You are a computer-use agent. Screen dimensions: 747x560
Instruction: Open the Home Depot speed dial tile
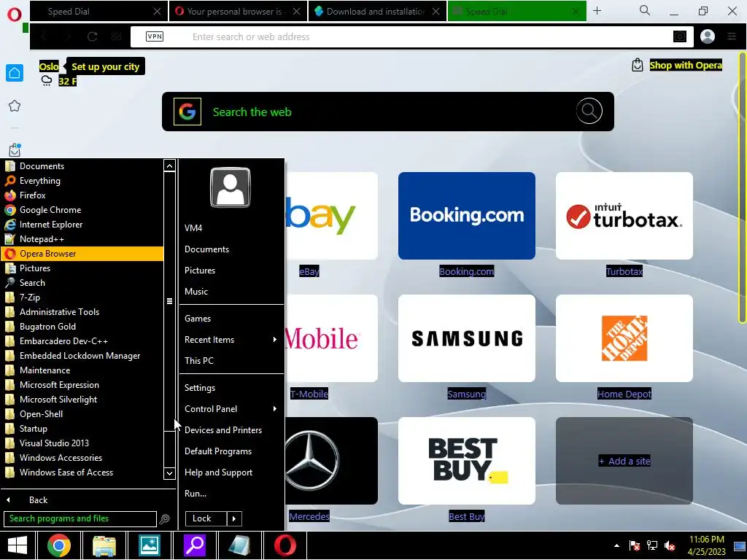[x=624, y=338]
